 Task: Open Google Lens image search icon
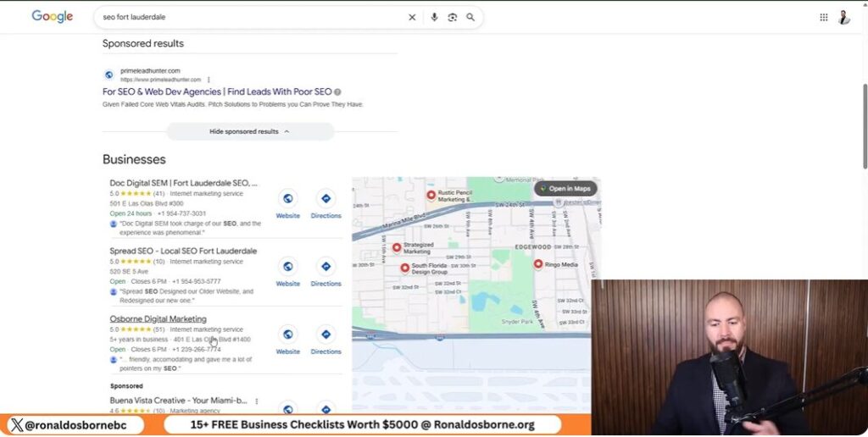click(x=453, y=17)
